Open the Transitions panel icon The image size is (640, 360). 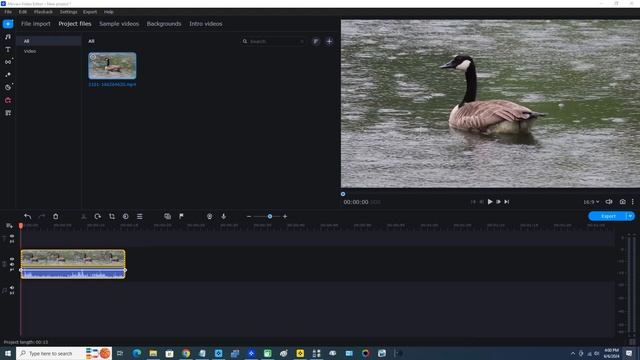click(8, 62)
